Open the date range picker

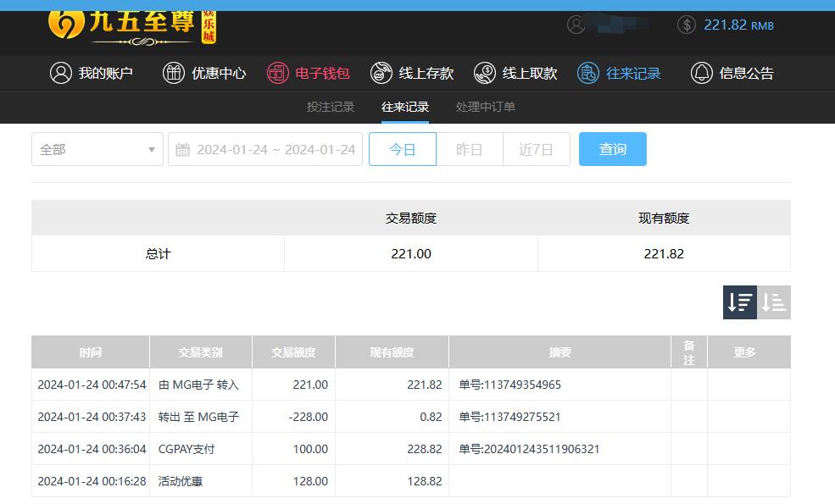click(265, 149)
